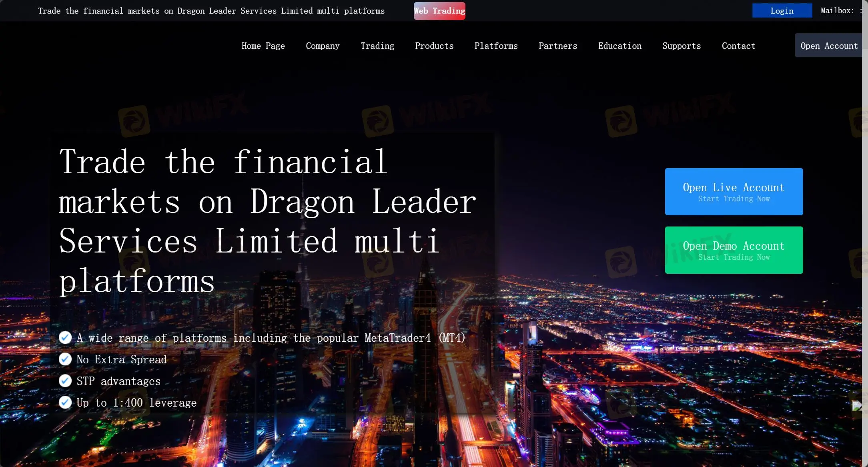Click the checkmark icon next to No Extra Spread
The width and height of the screenshot is (868, 467).
65,359
